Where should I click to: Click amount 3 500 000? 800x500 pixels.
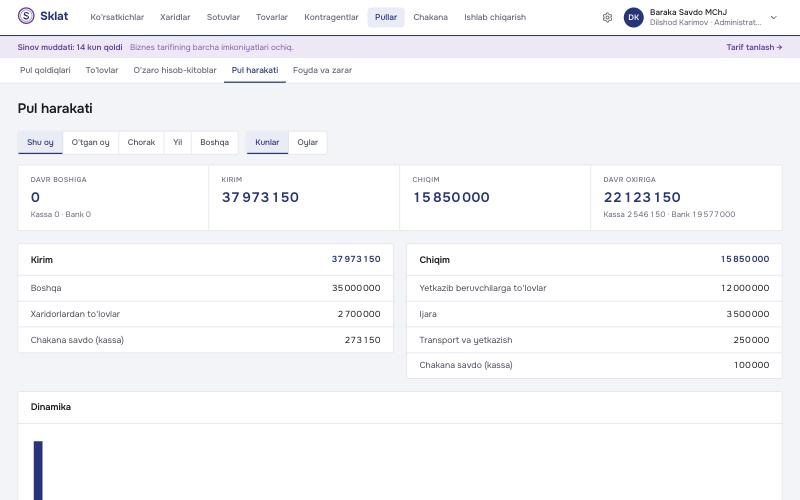pyautogui.click(x=748, y=314)
